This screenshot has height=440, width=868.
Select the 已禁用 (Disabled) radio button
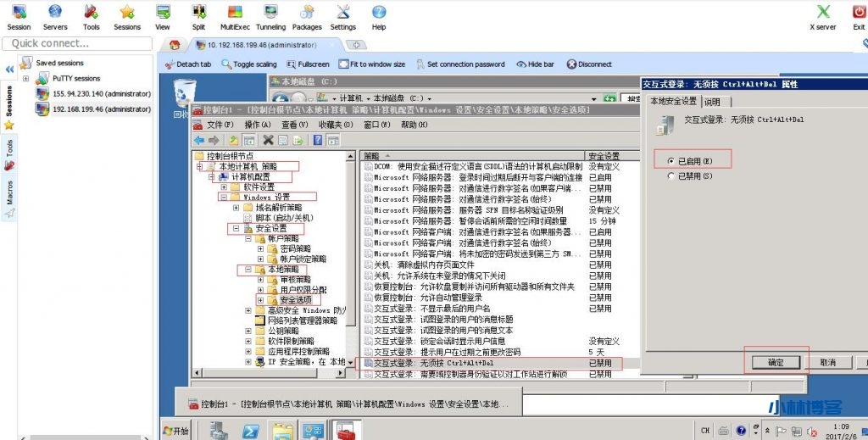tap(672, 176)
